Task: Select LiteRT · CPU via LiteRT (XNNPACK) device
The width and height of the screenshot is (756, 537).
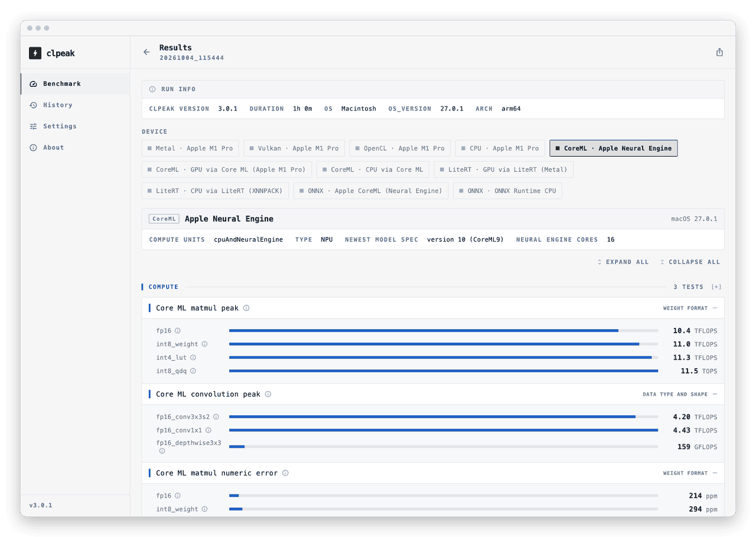Action: (216, 191)
